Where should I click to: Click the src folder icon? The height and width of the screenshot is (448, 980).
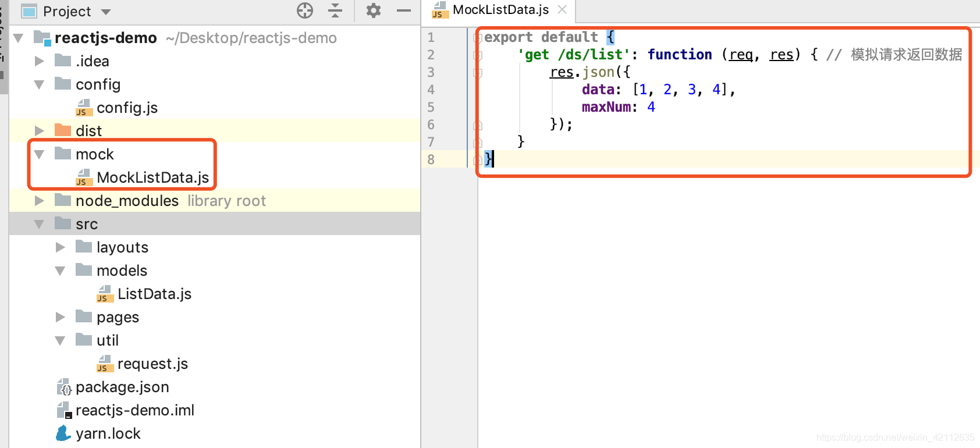[63, 223]
